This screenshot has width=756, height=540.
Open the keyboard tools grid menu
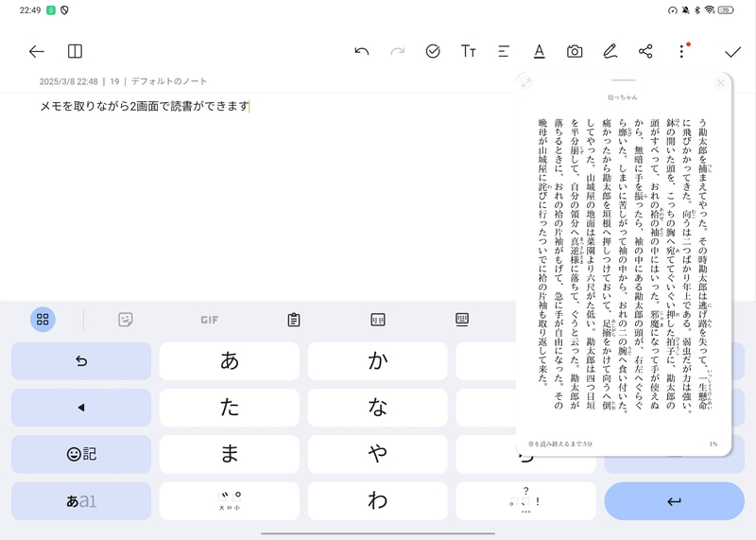click(x=43, y=320)
